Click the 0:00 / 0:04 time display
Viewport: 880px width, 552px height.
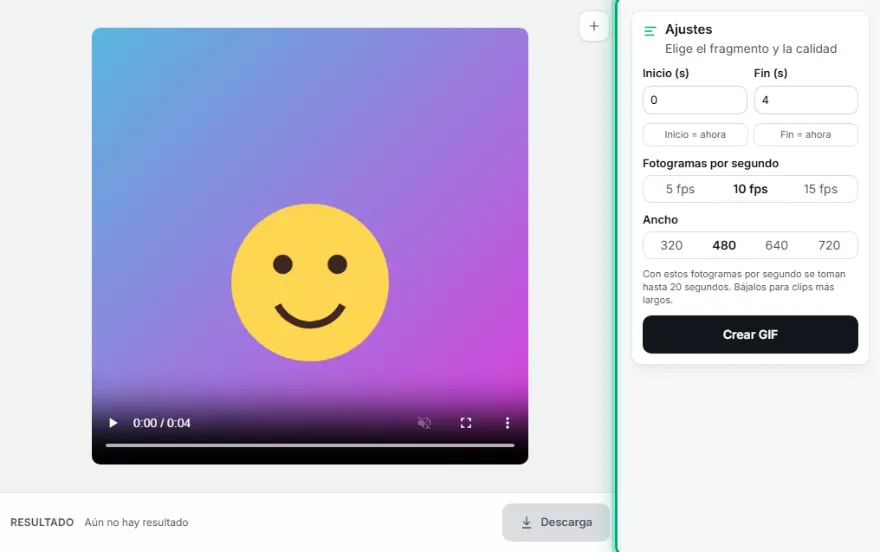coord(162,423)
